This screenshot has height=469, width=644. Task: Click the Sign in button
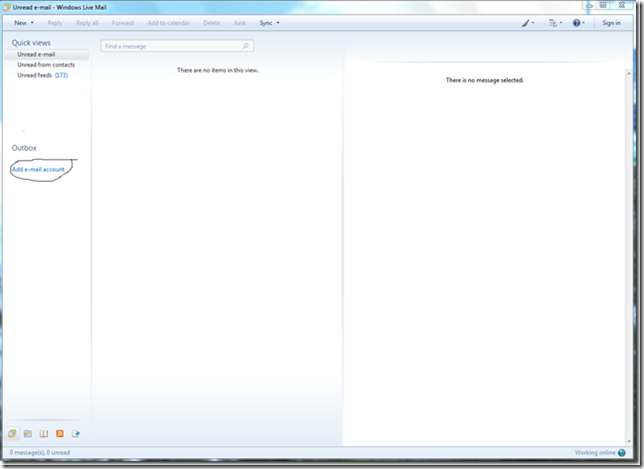tap(612, 23)
